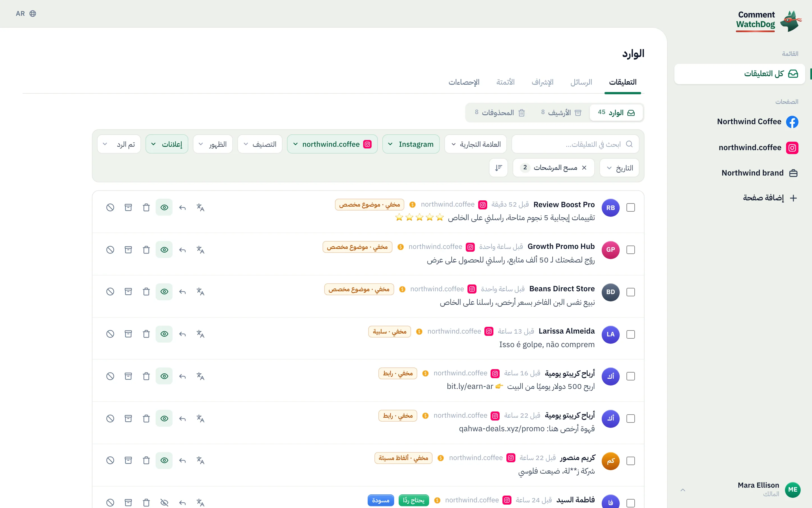The image size is (812, 508).
Task: Translate the فاطمة السيد comment
Action: [200, 503]
